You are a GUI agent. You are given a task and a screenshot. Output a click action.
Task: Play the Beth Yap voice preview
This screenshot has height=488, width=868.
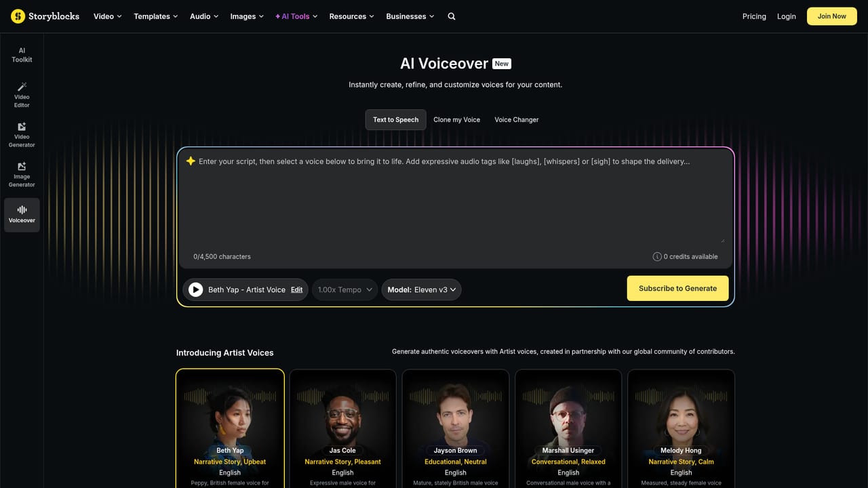click(195, 289)
